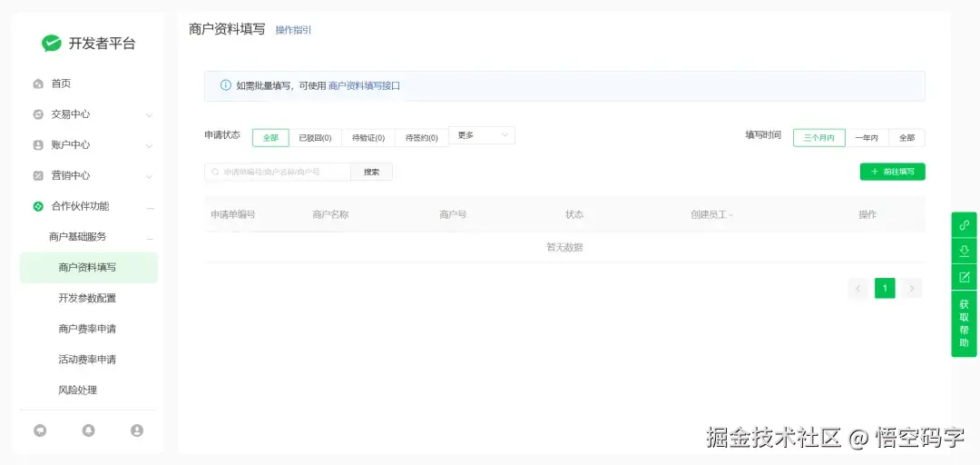Viewport: 980px width, 465px height.
Task: Click the 交易中心 sidebar icon
Action: [38, 114]
